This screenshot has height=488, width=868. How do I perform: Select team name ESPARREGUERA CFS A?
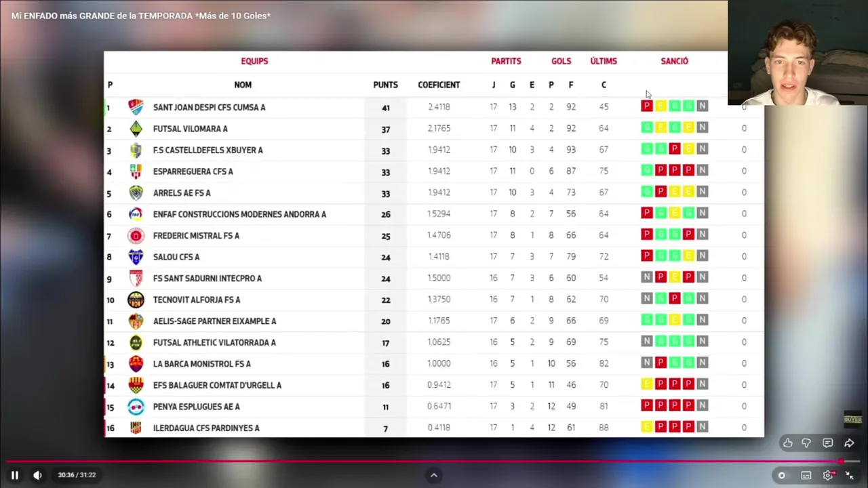pyautogui.click(x=193, y=171)
